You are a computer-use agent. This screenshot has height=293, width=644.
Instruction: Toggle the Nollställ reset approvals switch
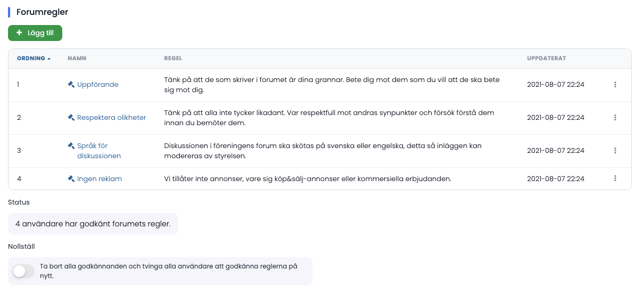(23, 271)
